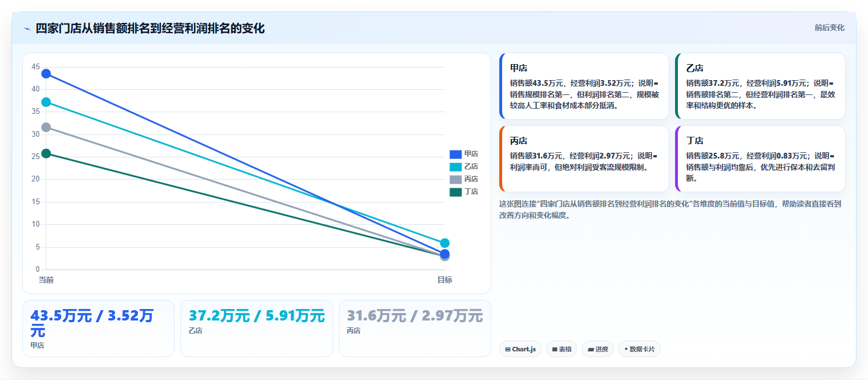The image size is (868, 380).
Task: Open the 表格 chip
Action: click(x=562, y=349)
